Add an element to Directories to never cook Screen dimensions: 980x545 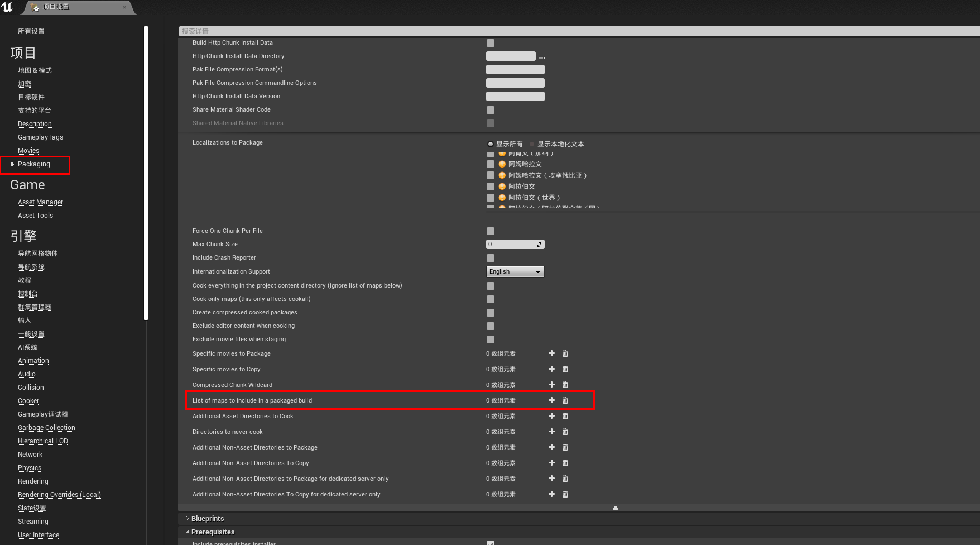click(551, 432)
